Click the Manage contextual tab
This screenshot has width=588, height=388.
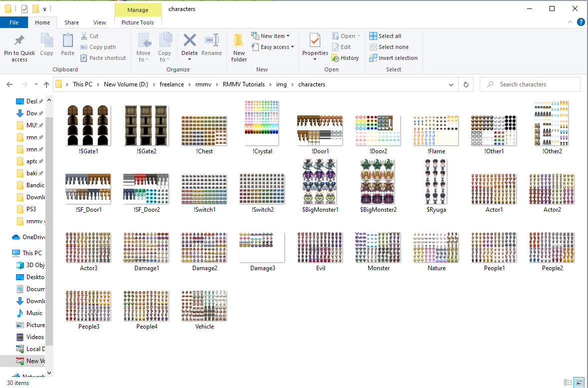pos(137,10)
